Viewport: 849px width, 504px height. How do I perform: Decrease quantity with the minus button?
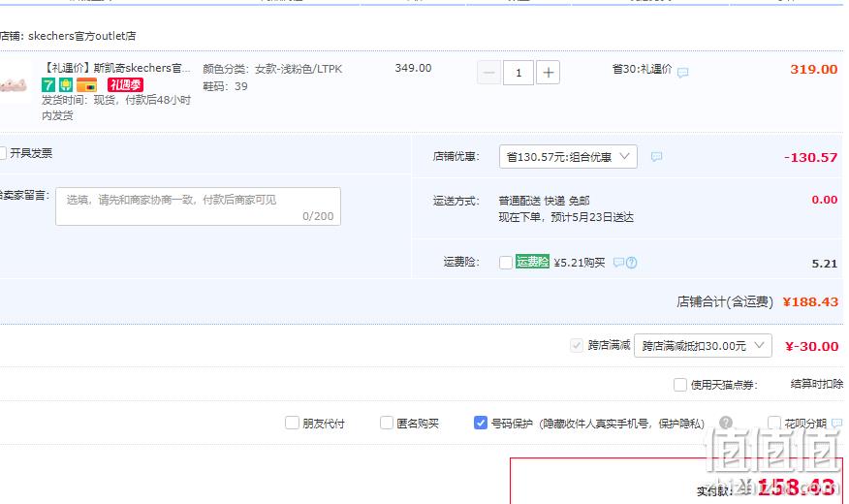tap(488, 73)
